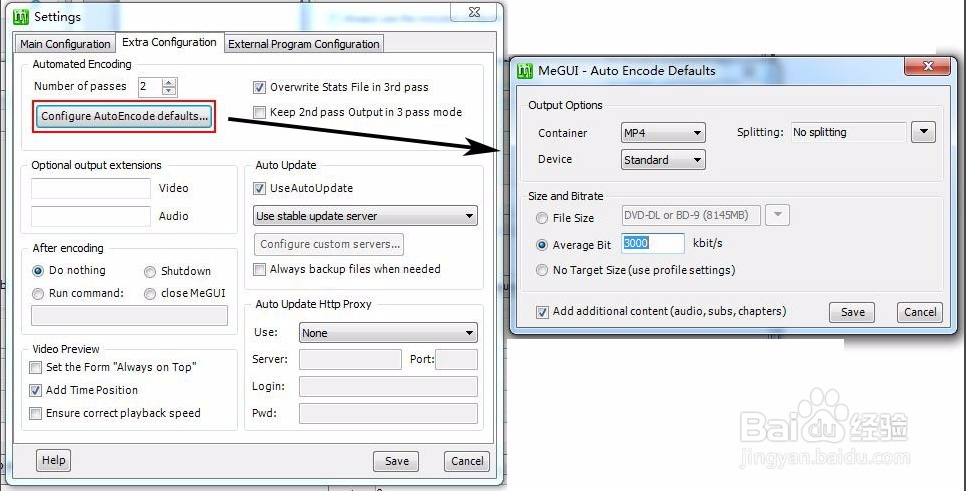
Task: Close the Settings window
Action: pos(474,12)
